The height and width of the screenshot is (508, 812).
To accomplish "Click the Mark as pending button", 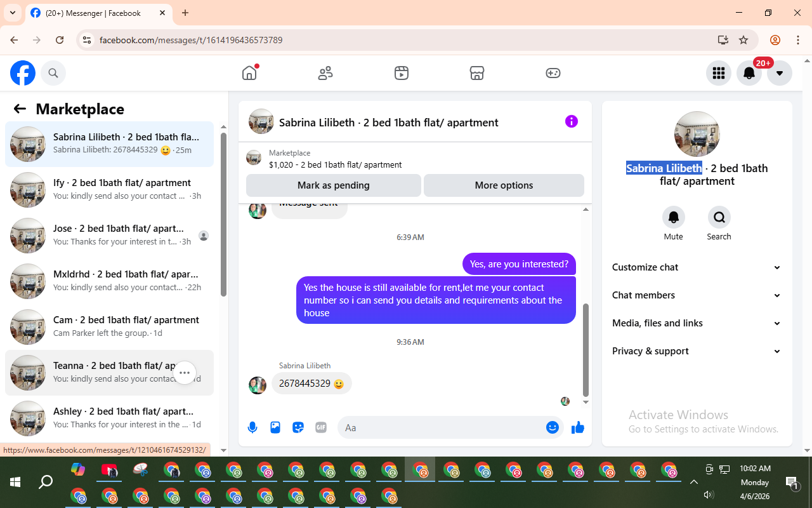I will (x=334, y=185).
